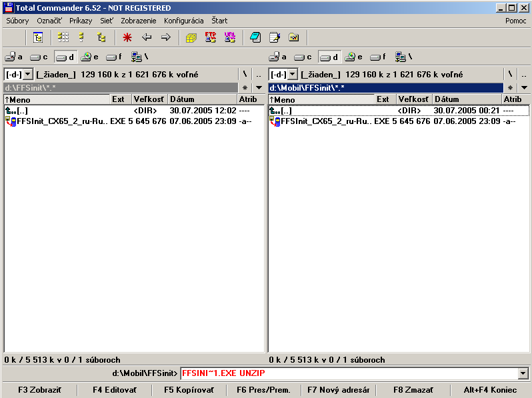The height and width of the screenshot is (398, 532).
Task: Click the search files toolbar icon
Action: [x=255, y=37]
